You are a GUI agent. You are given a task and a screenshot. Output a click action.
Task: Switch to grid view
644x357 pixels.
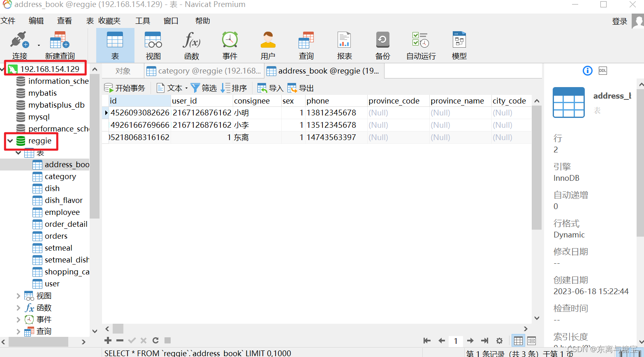pyautogui.click(x=518, y=341)
